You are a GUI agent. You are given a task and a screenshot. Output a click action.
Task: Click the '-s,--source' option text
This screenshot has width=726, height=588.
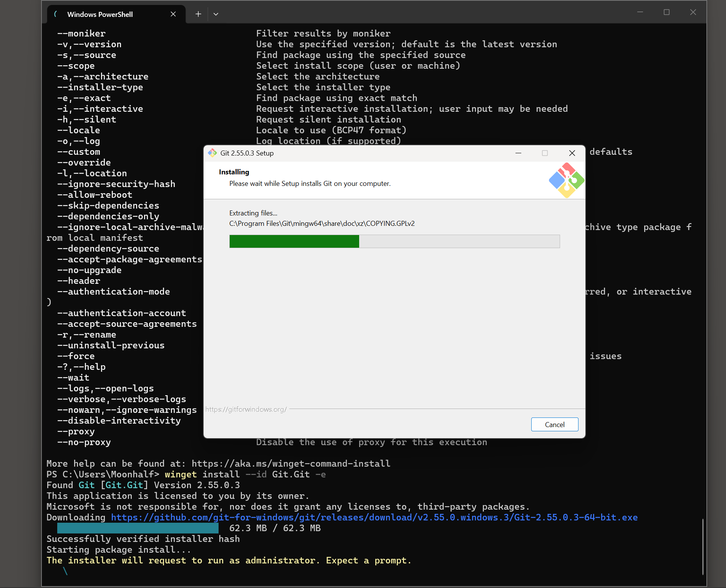tap(87, 55)
